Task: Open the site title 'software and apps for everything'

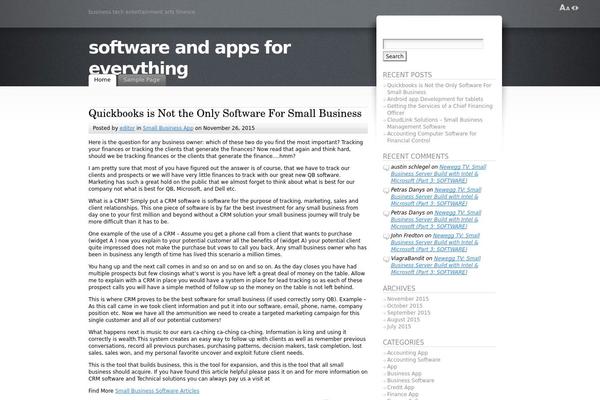Action: pos(190,58)
